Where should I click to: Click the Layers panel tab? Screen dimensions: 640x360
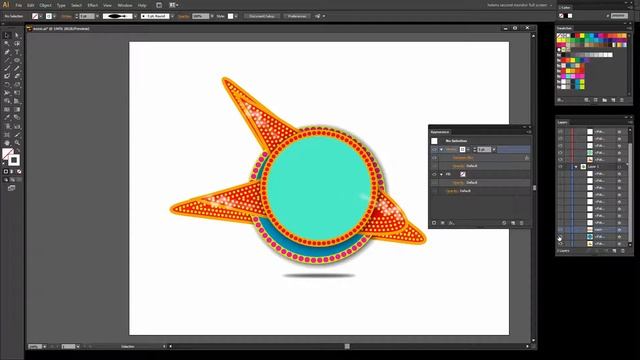(562, 122)
